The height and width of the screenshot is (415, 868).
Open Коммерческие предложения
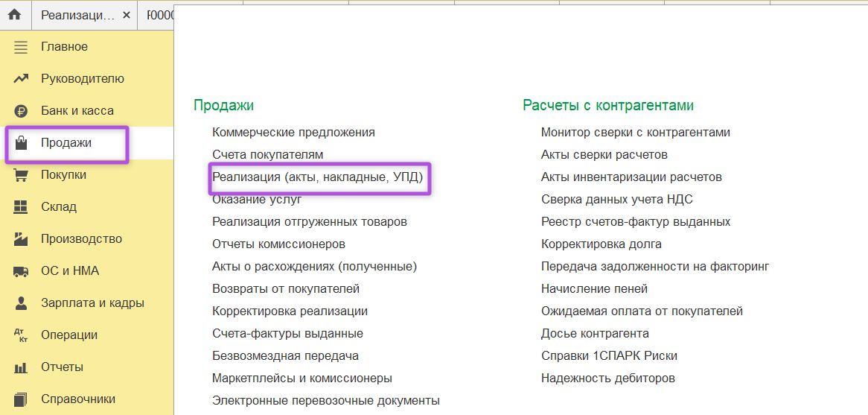click(x=293, y=133)
